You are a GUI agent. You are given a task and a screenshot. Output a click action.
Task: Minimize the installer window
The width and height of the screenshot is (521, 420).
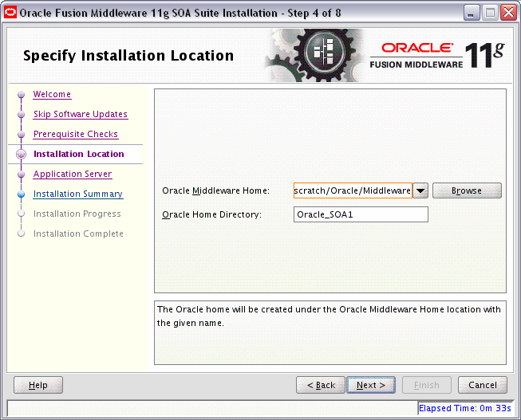tap(471, 13)
